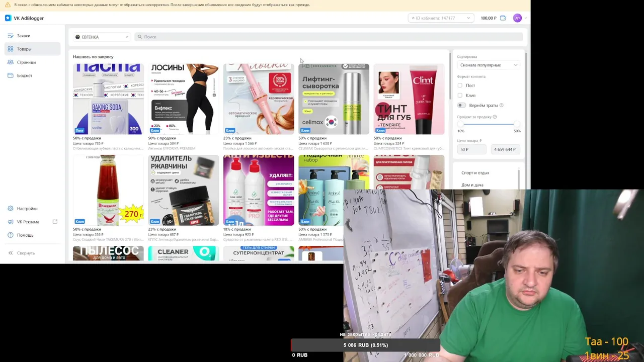Click the warning triangle icon in banner
644x362 pixels.
tap(8, 5)
